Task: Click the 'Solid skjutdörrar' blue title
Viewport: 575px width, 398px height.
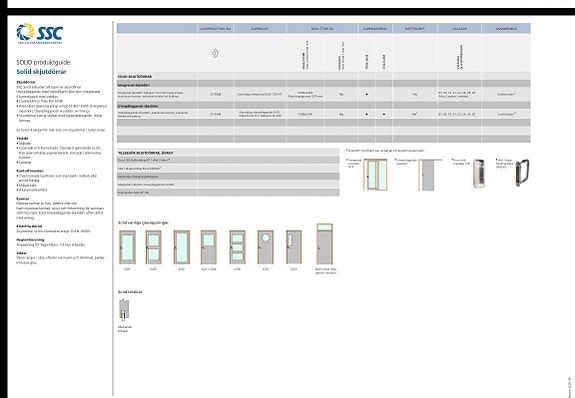Action: pos(41,72)
